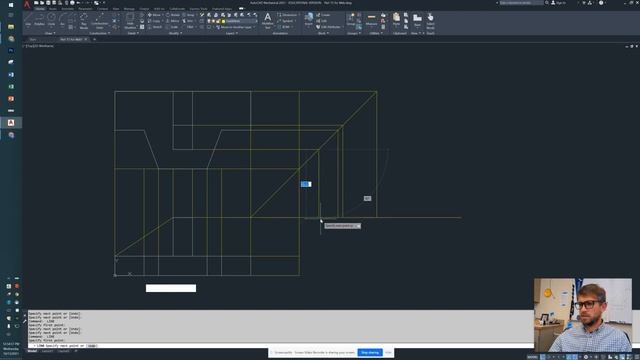Click the title bar search field
The height and width of the screenshot is (360, 640).
pos(521,3)
